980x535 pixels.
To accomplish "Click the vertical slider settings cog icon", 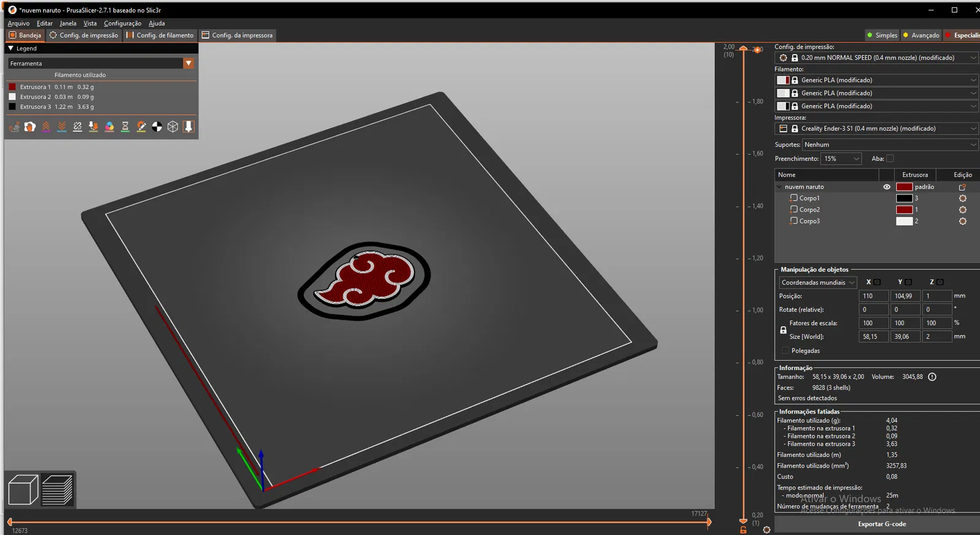I will click(x=766, y=529).
